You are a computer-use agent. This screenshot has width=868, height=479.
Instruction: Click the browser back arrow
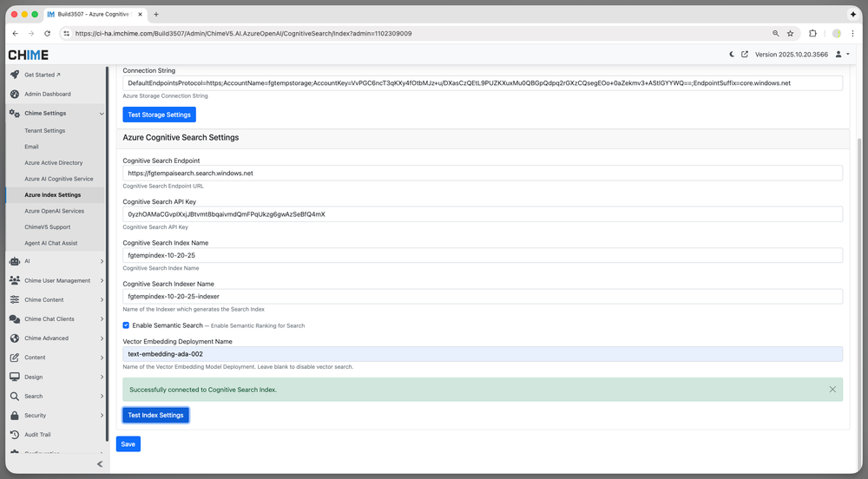click(15, 33)
